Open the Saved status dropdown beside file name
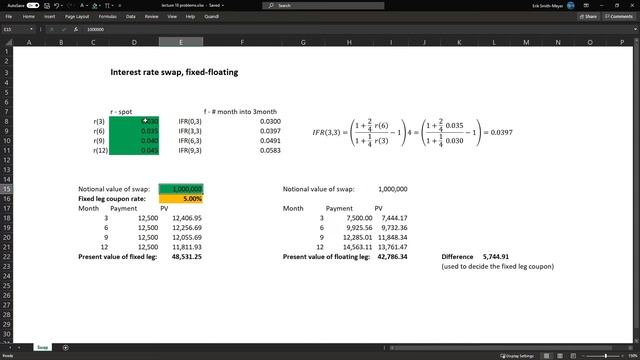The image size is (640, 360). click(222, 6)
